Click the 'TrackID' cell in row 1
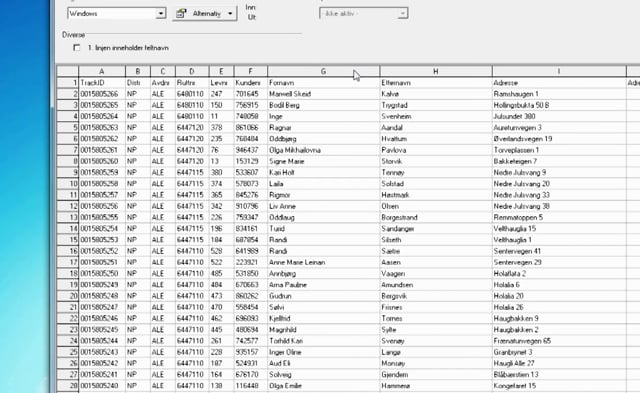 [x=102, y=83]
